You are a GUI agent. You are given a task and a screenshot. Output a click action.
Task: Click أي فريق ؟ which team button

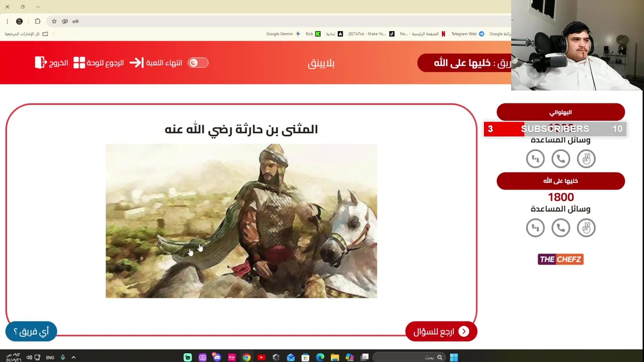pos(31,331)
